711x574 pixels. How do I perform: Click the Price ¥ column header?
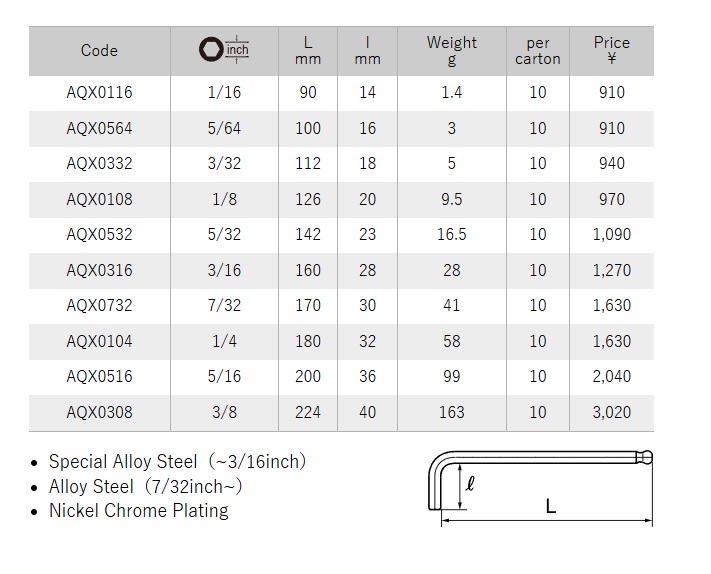tap(611, 50)
